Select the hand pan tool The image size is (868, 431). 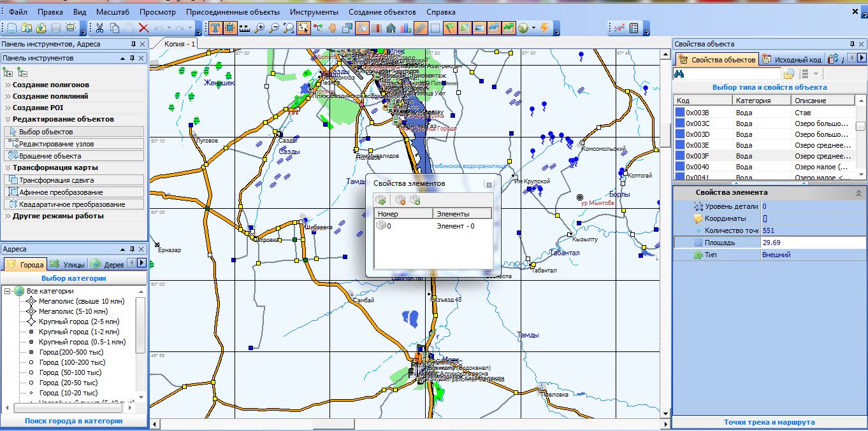(332, 28)
